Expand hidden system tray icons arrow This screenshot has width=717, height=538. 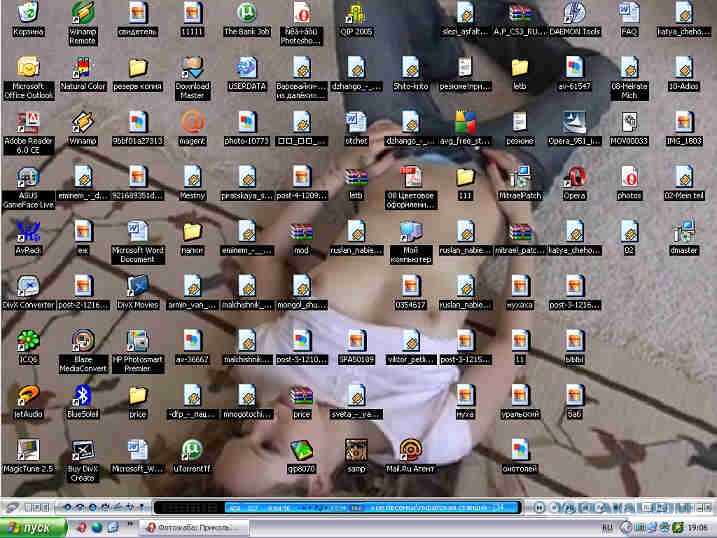[x=625, y=528]
